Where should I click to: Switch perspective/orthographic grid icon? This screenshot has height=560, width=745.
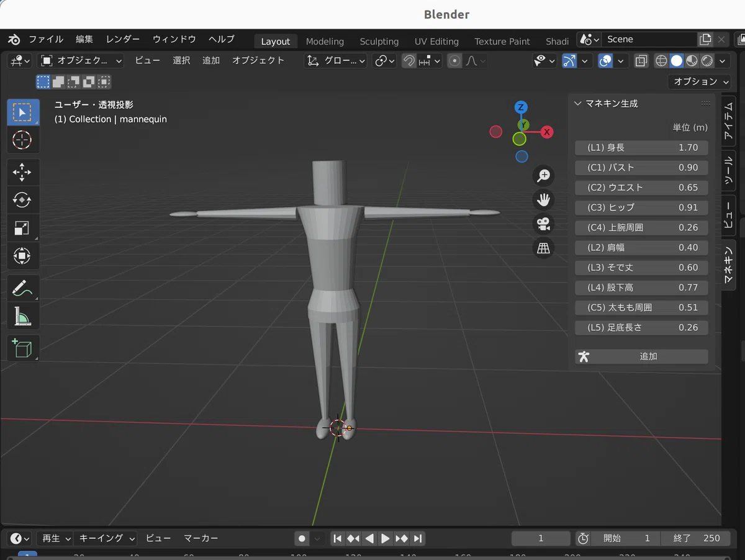point(544,248)
